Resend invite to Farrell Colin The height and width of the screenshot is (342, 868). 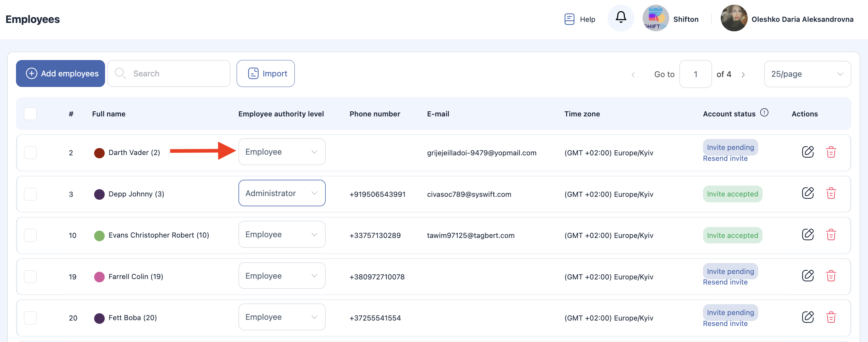725,282
